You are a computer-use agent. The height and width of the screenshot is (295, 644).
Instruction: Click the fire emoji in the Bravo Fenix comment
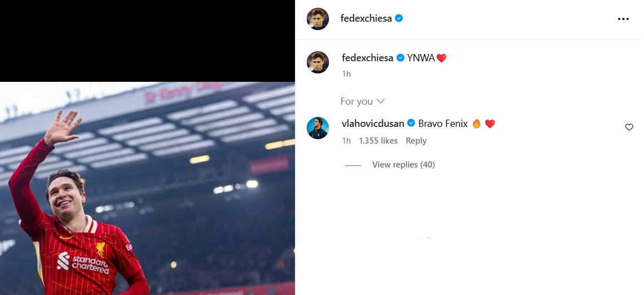point(476,124)
